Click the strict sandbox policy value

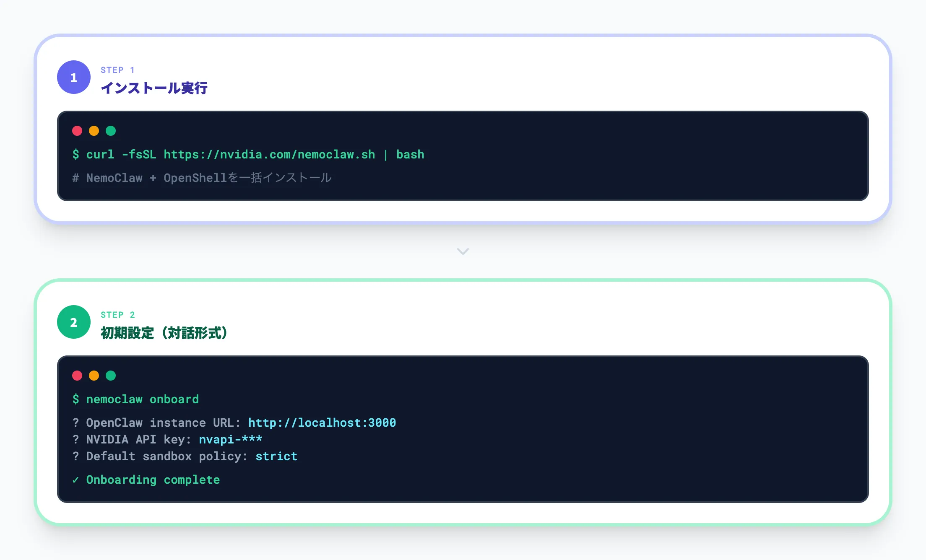[276, 456]
